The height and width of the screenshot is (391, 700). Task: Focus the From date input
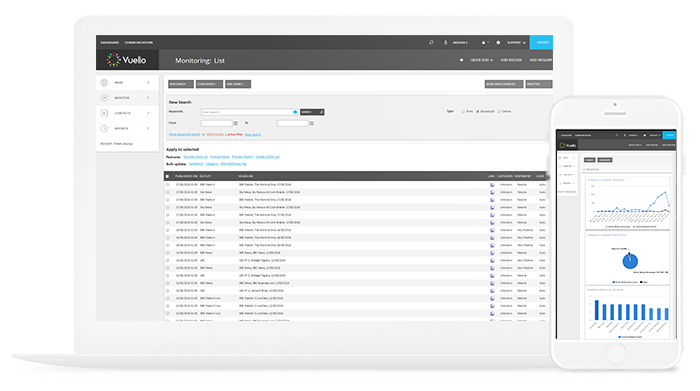217,123
